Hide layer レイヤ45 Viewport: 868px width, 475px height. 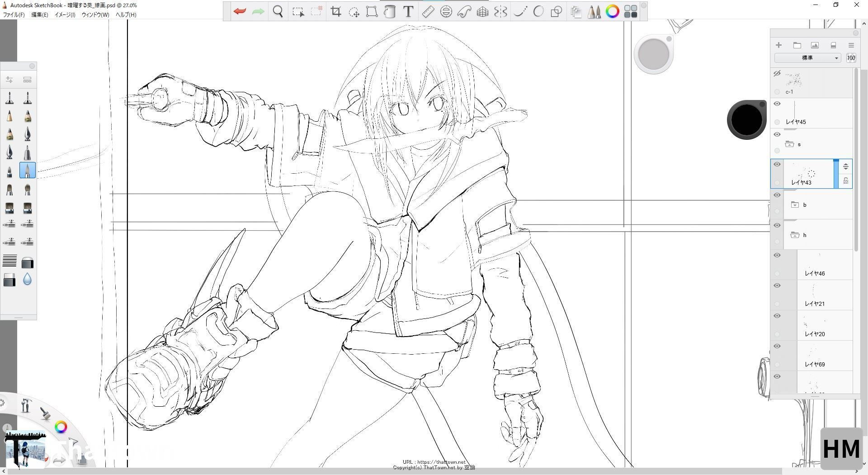coord(777,104)
